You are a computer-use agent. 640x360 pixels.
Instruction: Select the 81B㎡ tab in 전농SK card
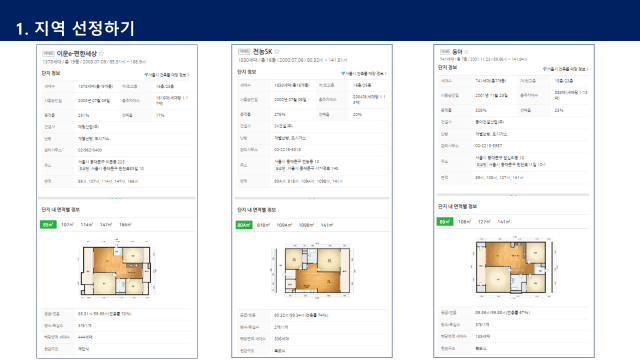(264, 225)
